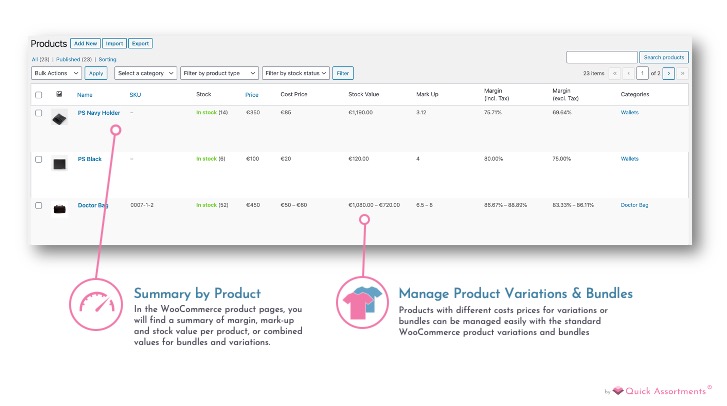Screen dimensions: 727x406
Task: Open the Doctor Bag product link
Action: pos(93,205)
